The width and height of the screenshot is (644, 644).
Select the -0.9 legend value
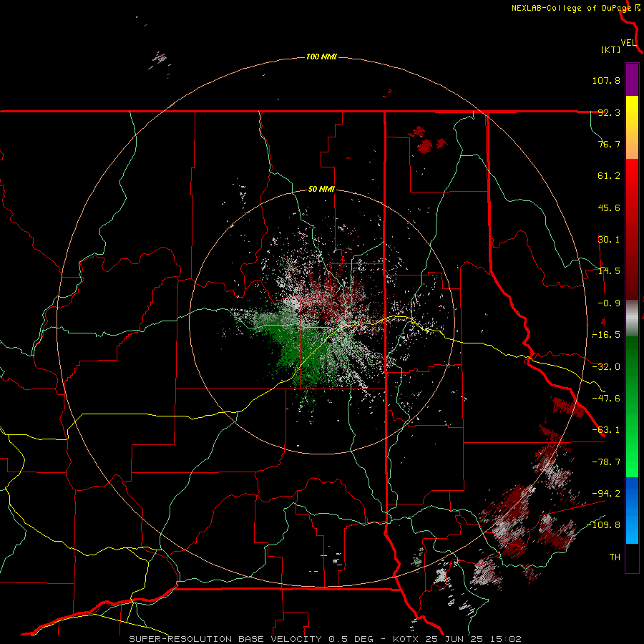click(x=609, y=303)
